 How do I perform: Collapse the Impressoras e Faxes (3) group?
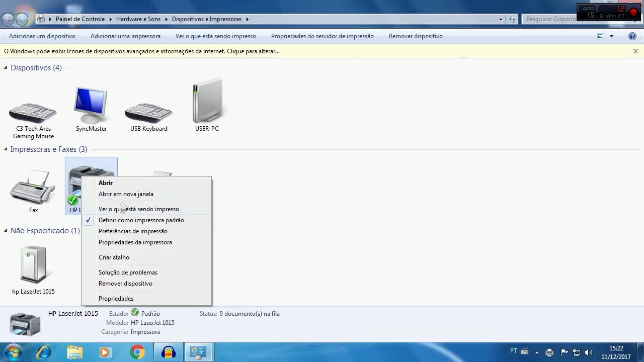6,149
